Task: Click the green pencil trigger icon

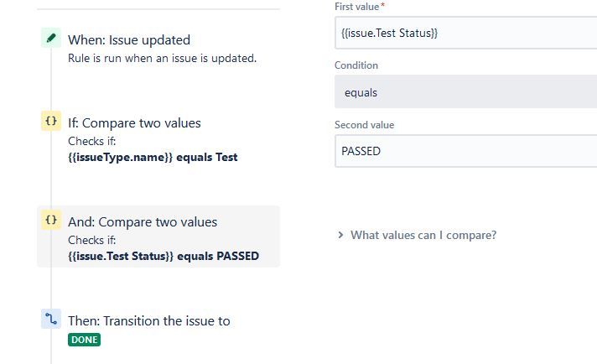Action: tap(51, 38)
